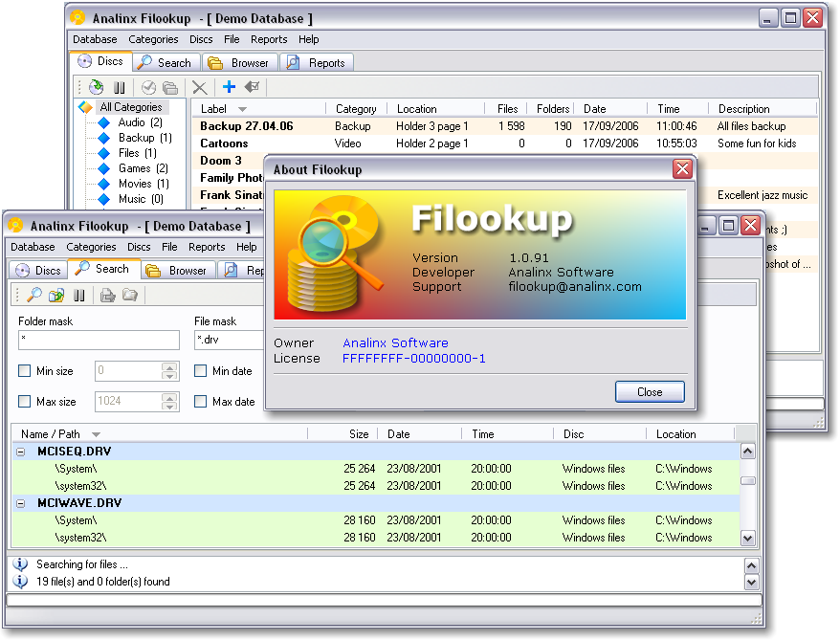Image resolution: width=840 pixels, height=640 pixels.
Task: Click info icon beside 'Searching for files ...'
Action: [20, 564]
